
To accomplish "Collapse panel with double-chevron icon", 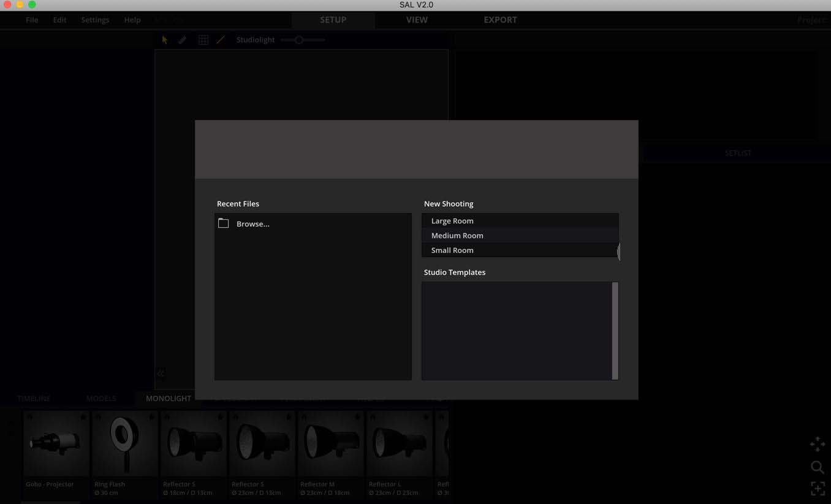I will point(161,374).
